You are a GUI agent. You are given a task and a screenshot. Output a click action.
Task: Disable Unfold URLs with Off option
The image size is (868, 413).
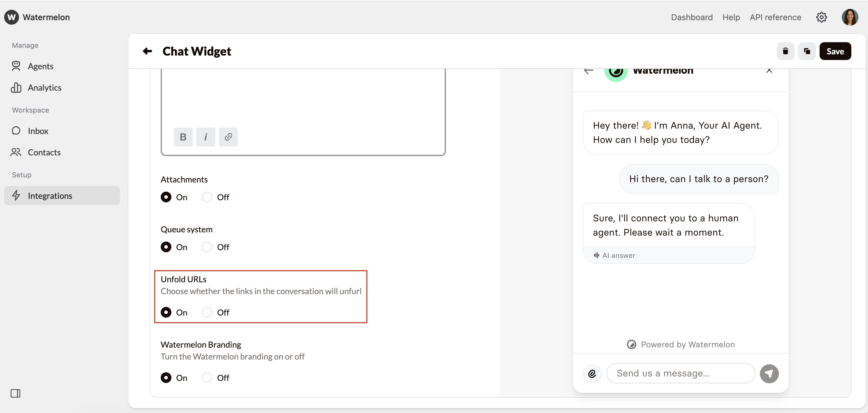[207, 313]
